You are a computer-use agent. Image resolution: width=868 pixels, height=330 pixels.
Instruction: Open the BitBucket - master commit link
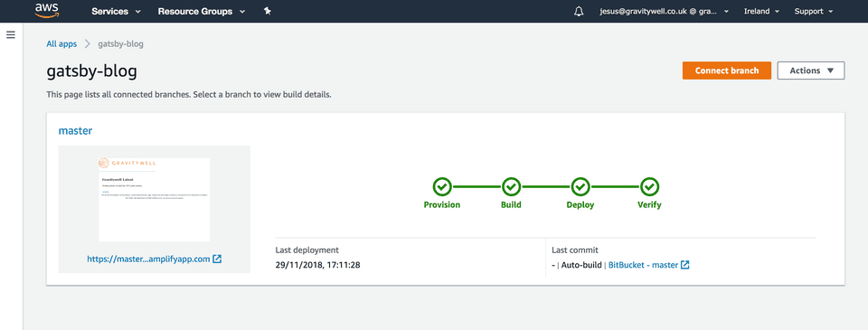click(643, 265)
